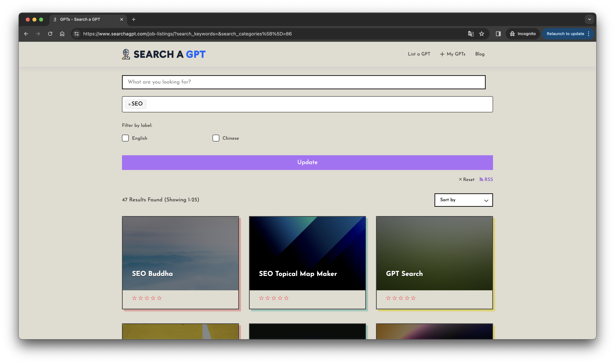Viewport: 615px width, 364px height.
Task: Rate GPT Search two stars
Action: point(394,298)
